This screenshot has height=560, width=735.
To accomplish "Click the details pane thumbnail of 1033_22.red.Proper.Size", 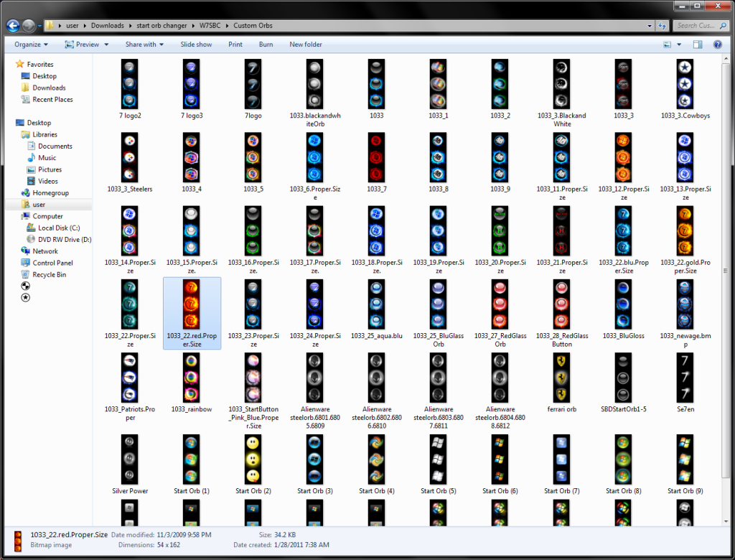I will tap(18, 541).
